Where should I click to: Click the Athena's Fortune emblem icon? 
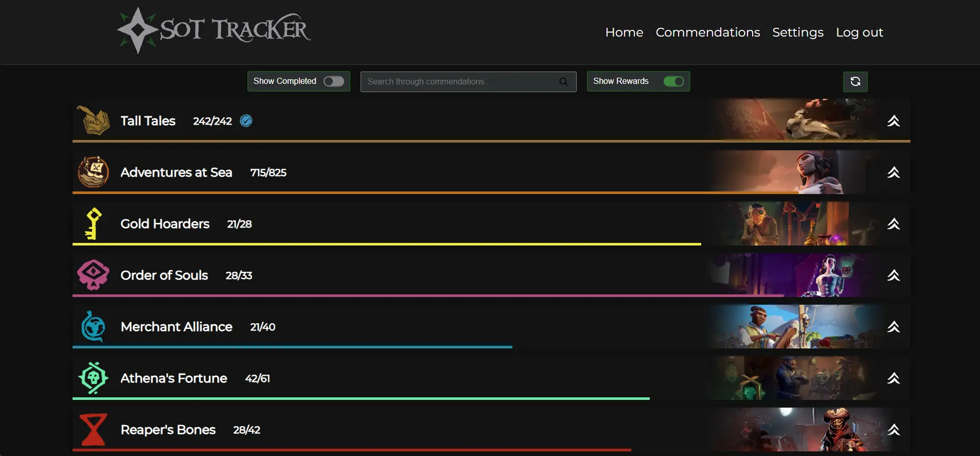tap(93, 378)
